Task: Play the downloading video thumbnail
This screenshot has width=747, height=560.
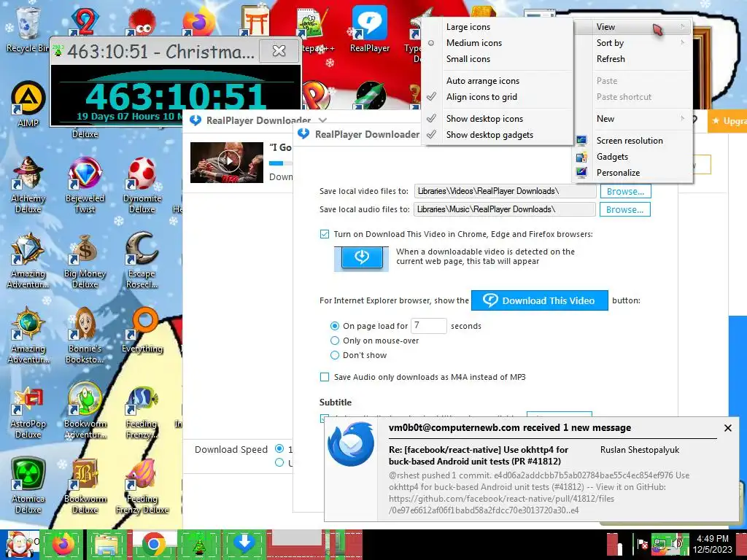Action: coord(228,162)
